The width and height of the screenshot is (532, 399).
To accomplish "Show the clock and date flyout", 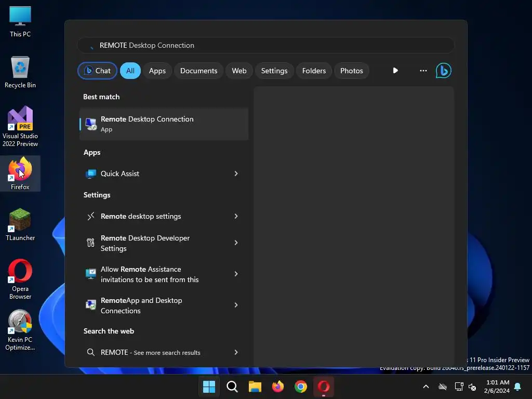I will (x=497, y=387).
